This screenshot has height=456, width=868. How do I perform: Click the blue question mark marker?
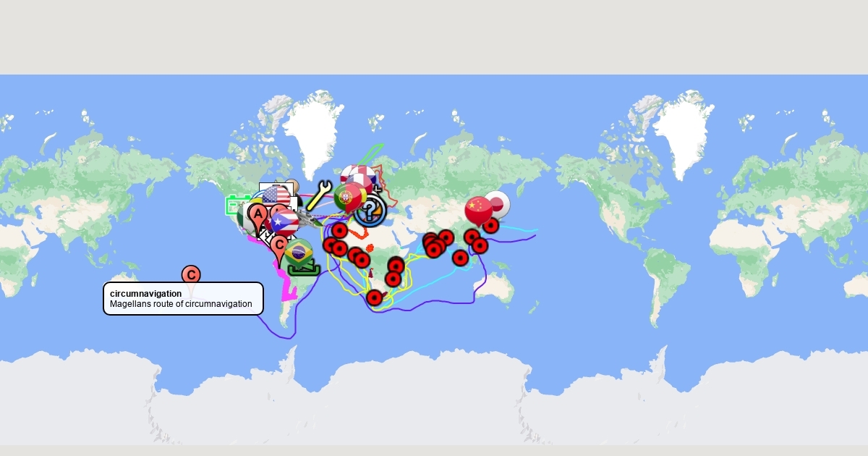(370, 211)
